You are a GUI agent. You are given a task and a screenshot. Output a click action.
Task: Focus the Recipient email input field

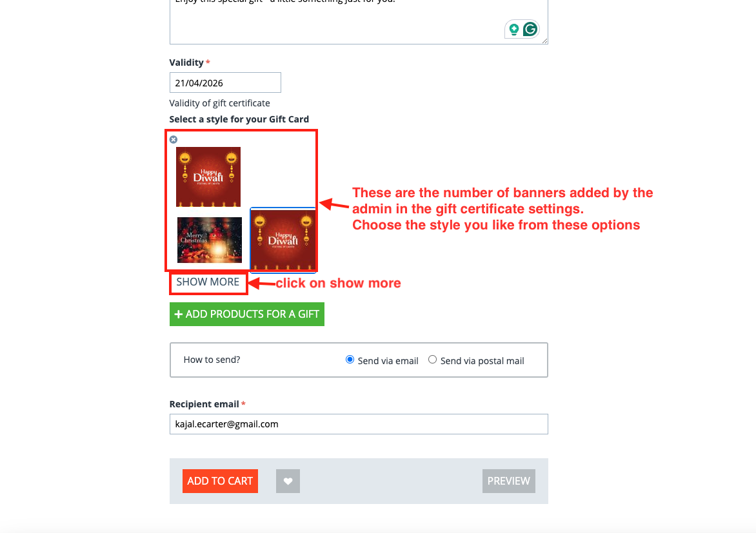coord(359,424)
